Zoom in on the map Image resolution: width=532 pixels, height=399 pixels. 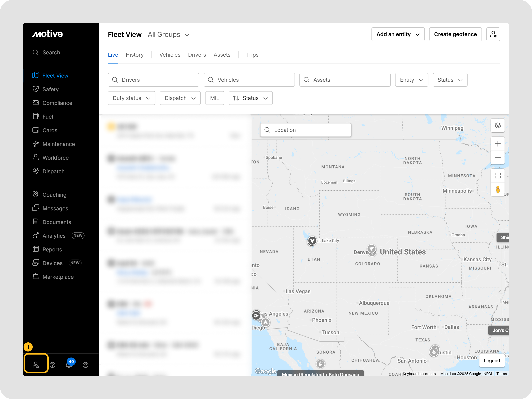click(497, 144)
